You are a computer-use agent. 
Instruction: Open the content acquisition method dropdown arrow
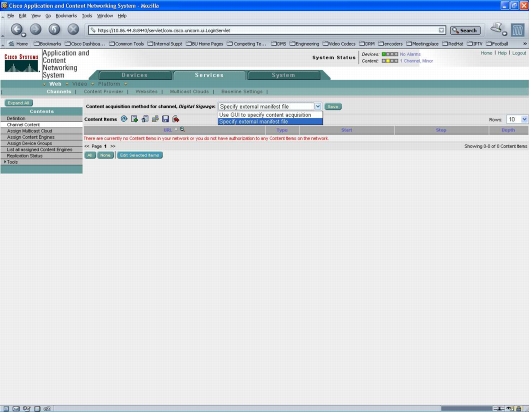tap(317, 107)
